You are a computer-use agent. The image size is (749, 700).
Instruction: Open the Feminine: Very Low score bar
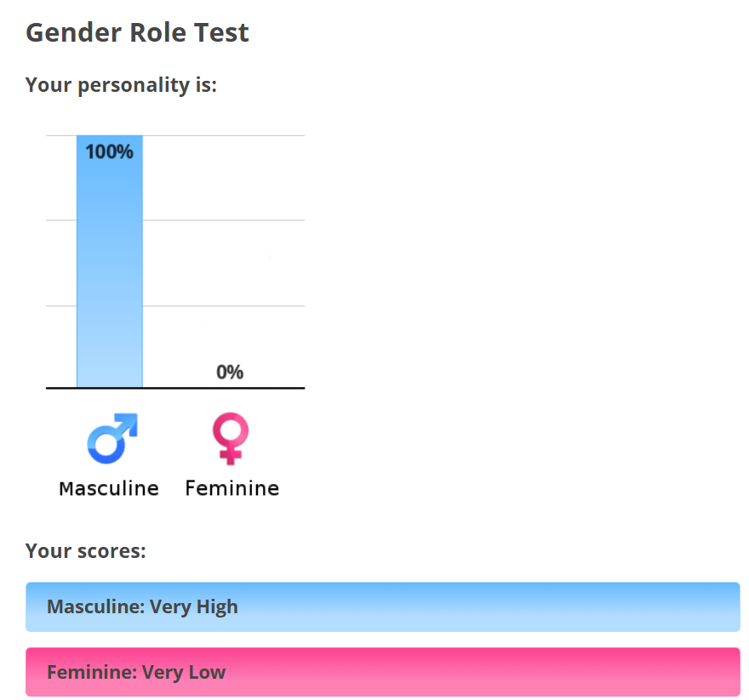[383, 672]
